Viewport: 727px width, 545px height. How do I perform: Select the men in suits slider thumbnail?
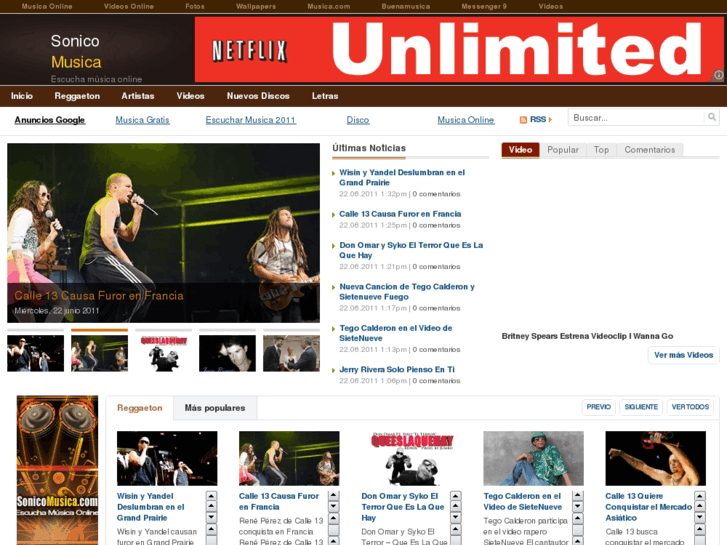291,353
